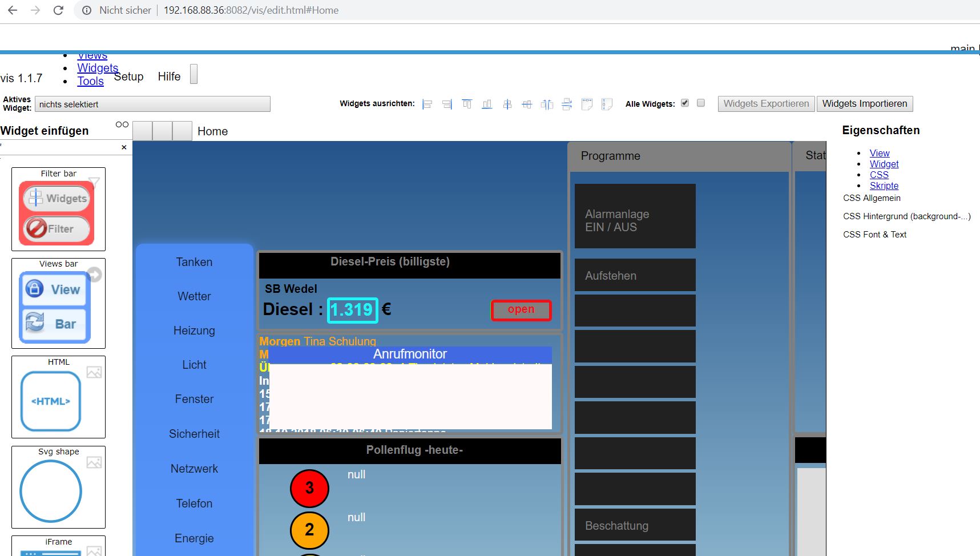Click the double-circle icon beside Widget einfügen
The height and width of the screenshot is (556, 980).
122,124
